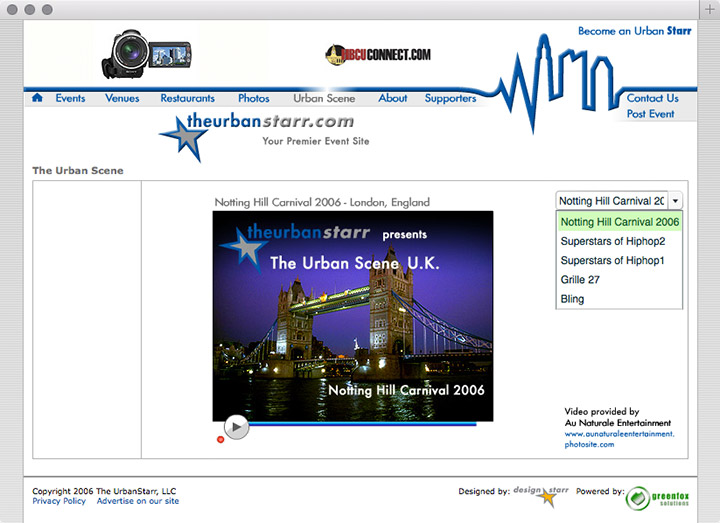The image size is (720, 523).
Task: Click the greenfox solutions logo
Action: coord(657,498)
